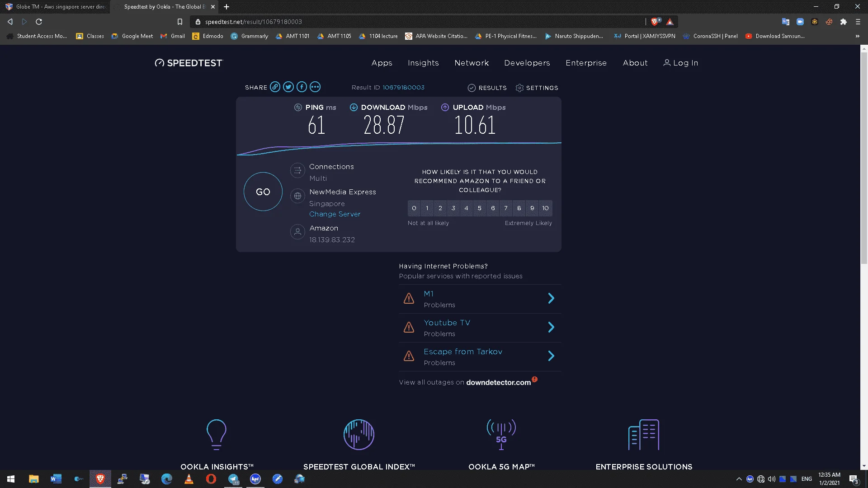
Task: Open the Brave main menu icon
Action: (858, 22)
